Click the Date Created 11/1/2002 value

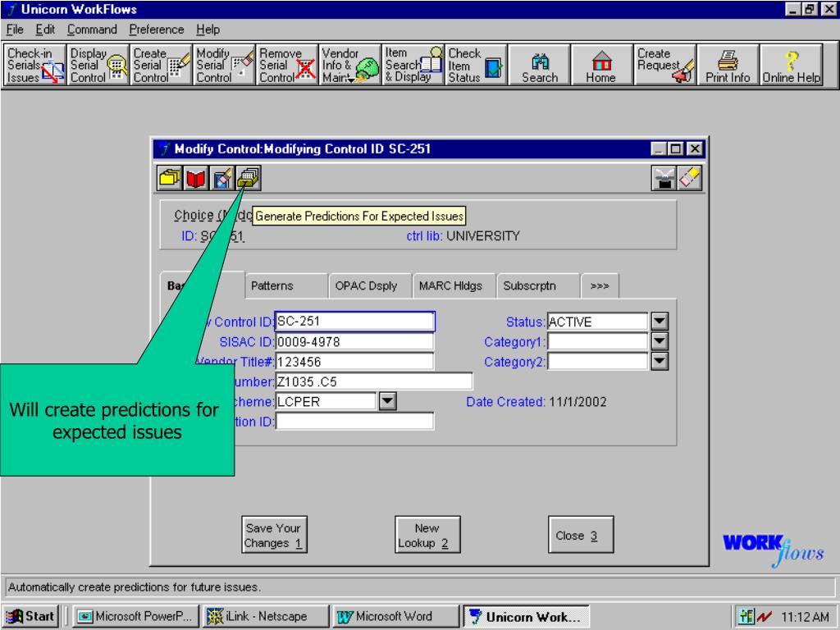pyautogui.click(x=578, y=402)
